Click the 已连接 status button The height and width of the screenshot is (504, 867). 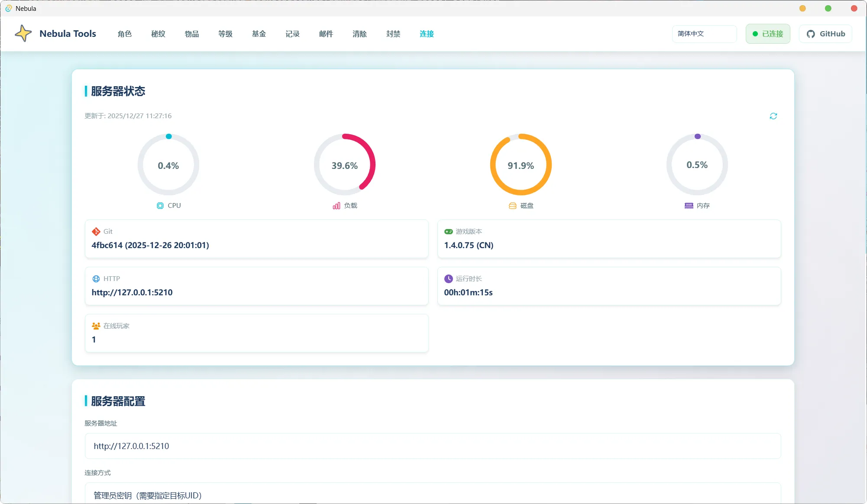click(x=768, y=34)
